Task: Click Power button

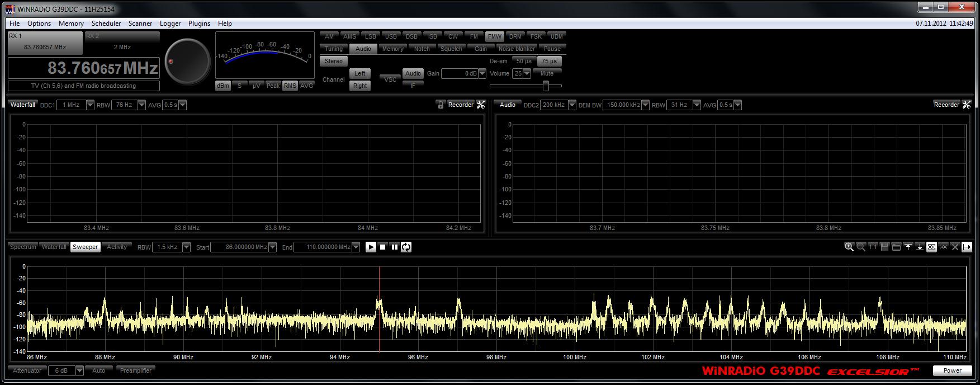Action: (953, 370)
